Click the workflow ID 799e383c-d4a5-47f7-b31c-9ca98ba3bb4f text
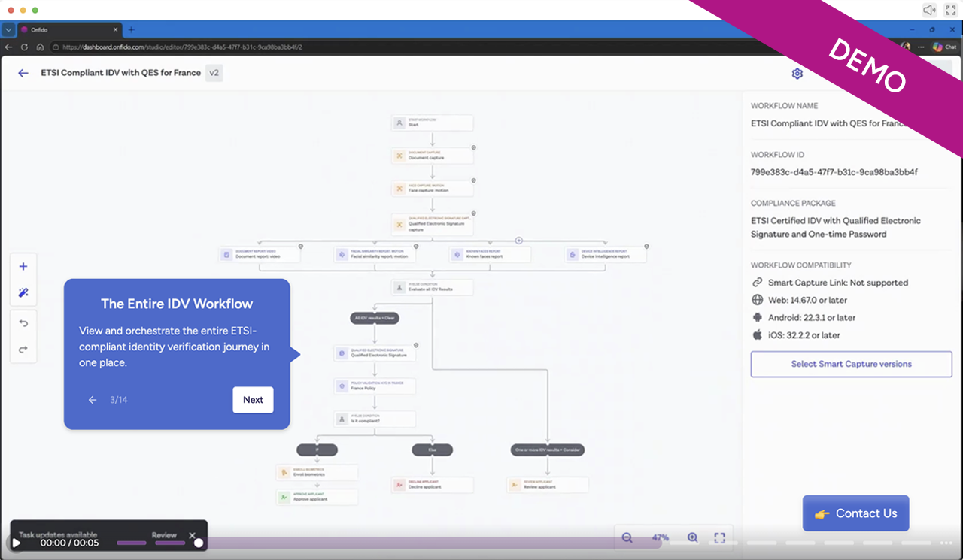This screenshot has height=560, width=963. 834,172
